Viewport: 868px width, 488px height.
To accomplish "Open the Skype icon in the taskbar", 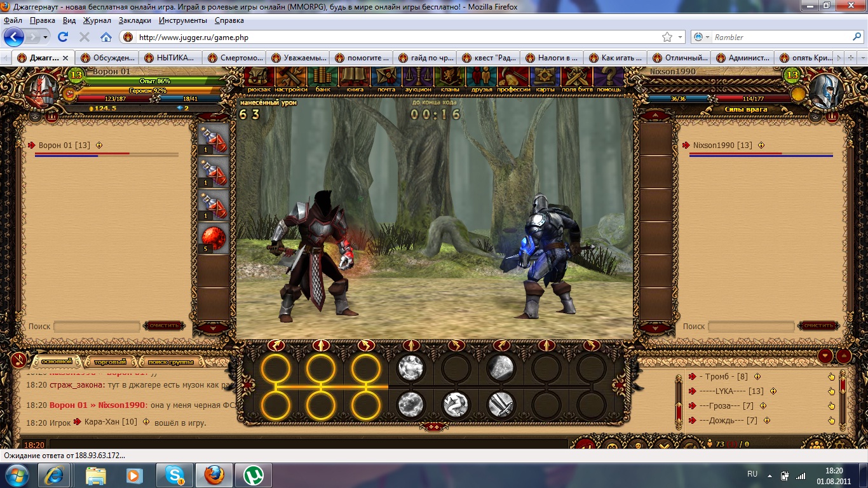I will click(174, 475).
